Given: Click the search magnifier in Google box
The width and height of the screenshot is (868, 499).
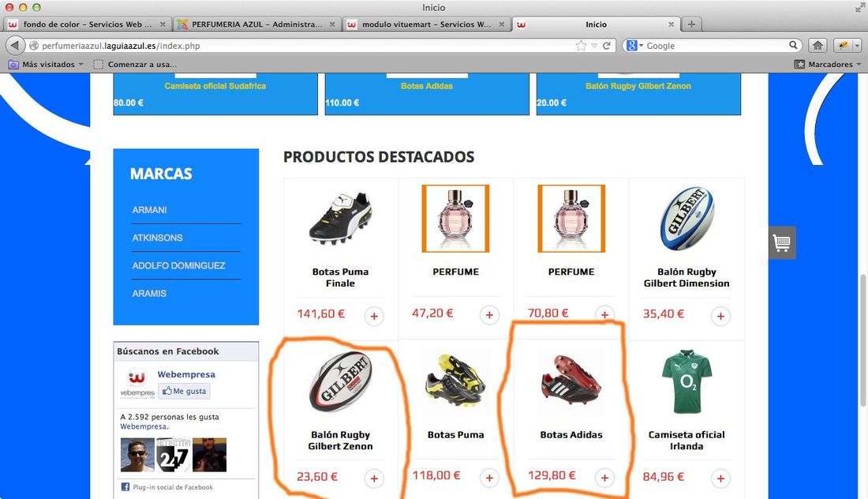Looking at the screenshot, I should tap(793, 46).
